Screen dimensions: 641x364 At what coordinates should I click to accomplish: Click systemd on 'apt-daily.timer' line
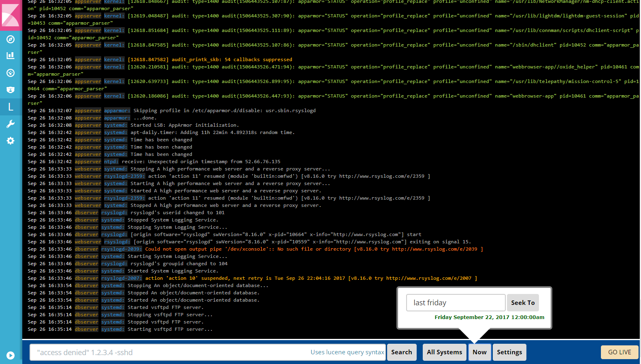[x=115, y=132]
